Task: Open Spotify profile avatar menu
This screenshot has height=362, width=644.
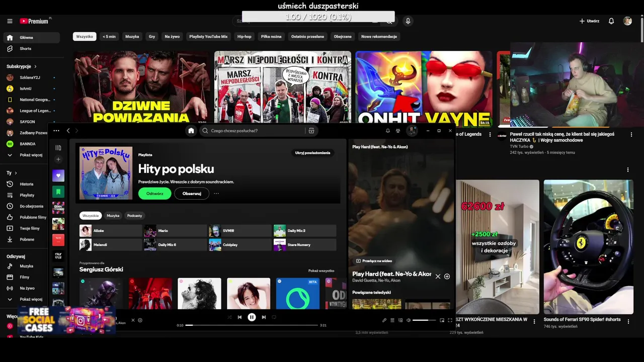Action: 412,131
